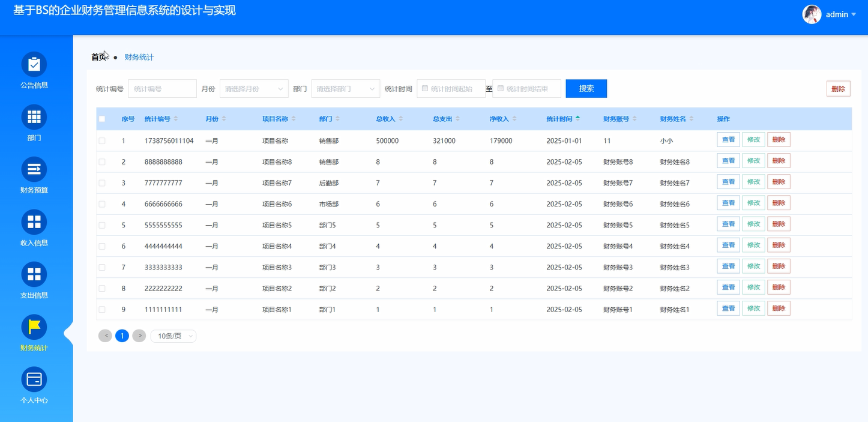Sort by 财务姓名 column arrows

[x=692, y=119]
